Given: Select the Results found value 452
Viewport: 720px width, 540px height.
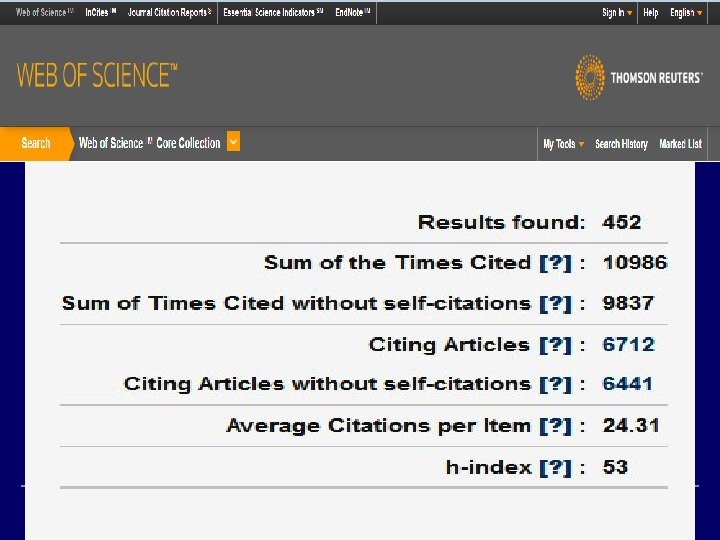Looking at the screenshot, I should (x=621, y=222).
